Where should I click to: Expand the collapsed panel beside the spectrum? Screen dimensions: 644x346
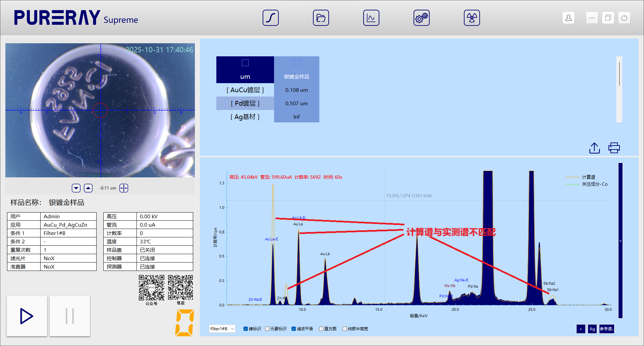621,241
